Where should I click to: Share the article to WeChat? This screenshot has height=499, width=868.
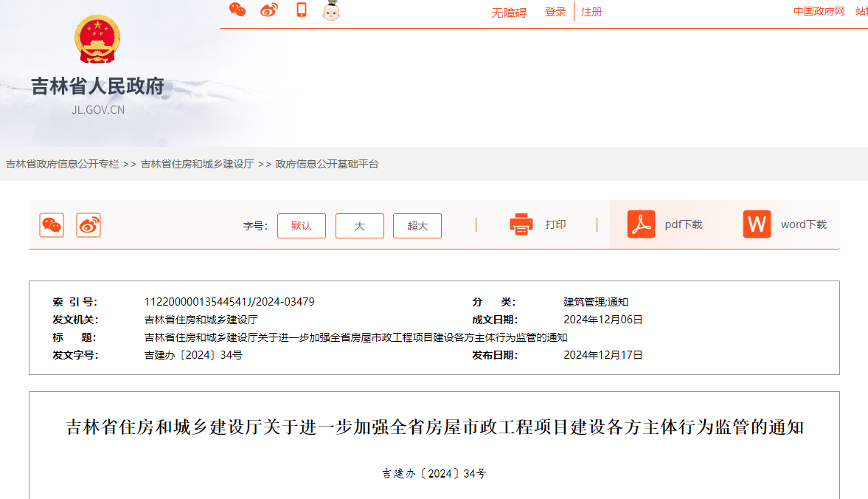coord(52,225)
